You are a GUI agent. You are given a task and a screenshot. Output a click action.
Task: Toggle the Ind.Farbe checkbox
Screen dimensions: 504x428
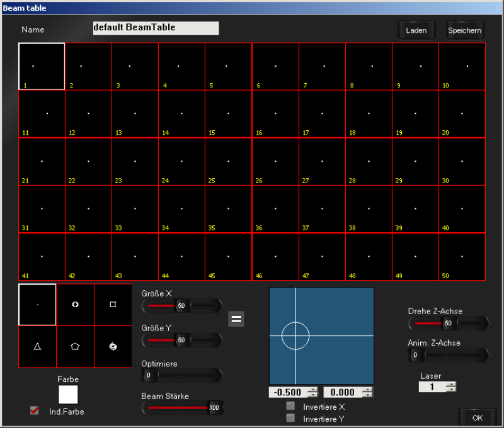(x=35, y=410)
